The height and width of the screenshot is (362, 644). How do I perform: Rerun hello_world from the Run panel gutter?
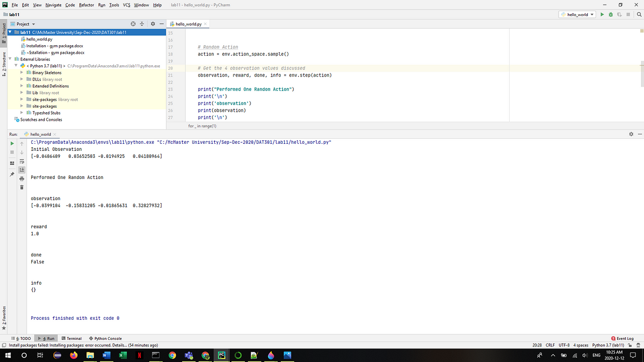13,143
